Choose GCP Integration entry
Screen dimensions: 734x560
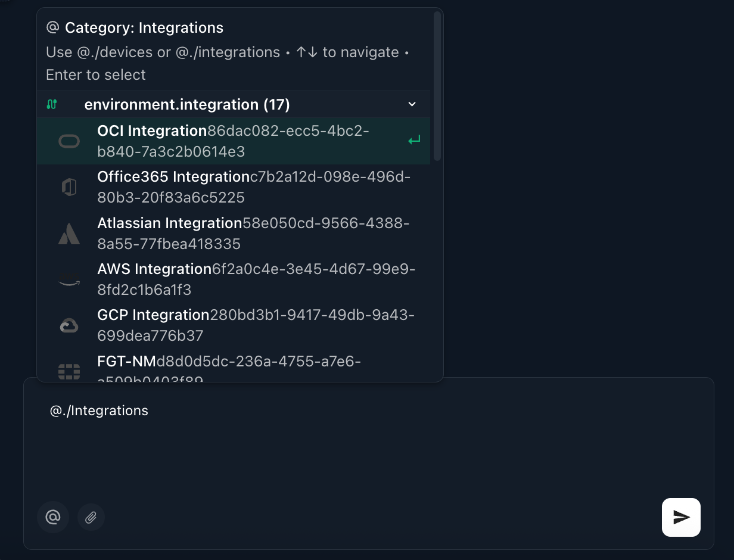(x=234, y=325)
